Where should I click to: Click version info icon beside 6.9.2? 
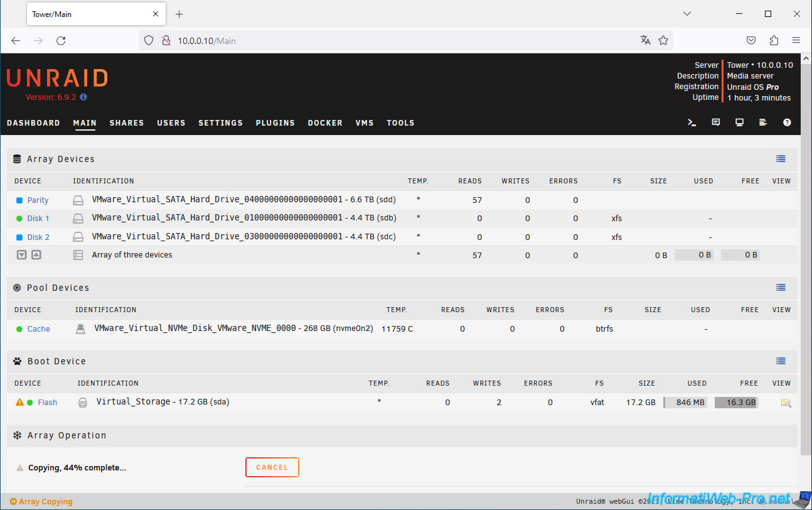[x=83, y=97]
